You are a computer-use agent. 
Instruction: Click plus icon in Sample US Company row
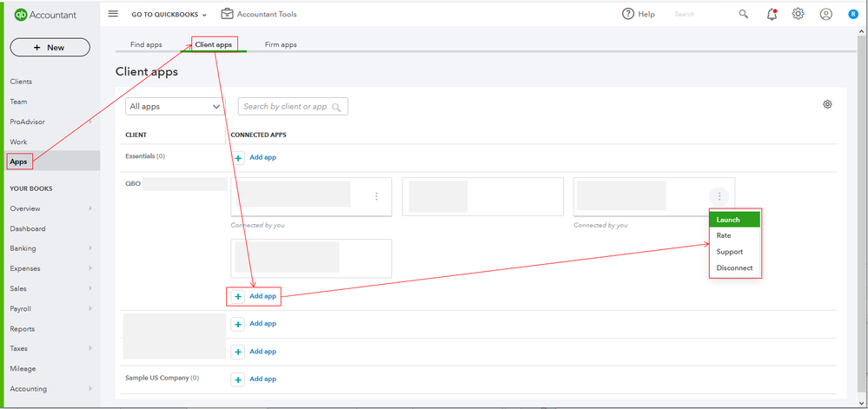[238, 379]
